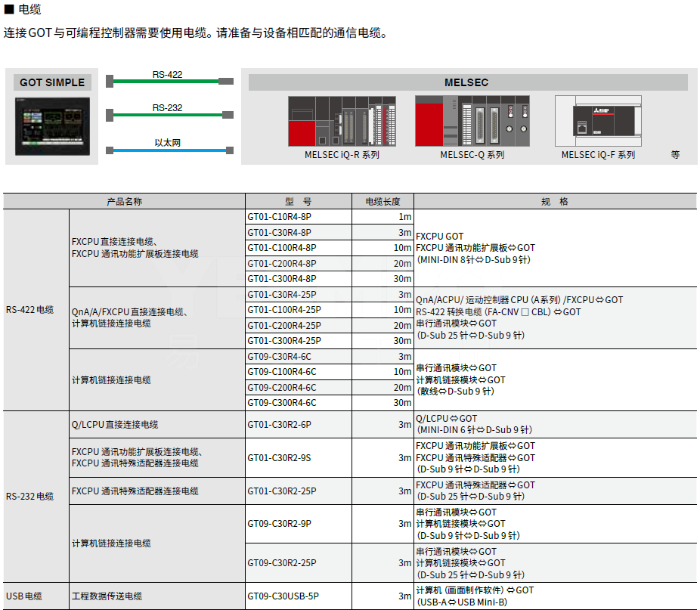Click the MELSEC iQ-R series PLC image
Image resolution: width=700 pixels, height=610 pixels.
(x=342, y=121)
